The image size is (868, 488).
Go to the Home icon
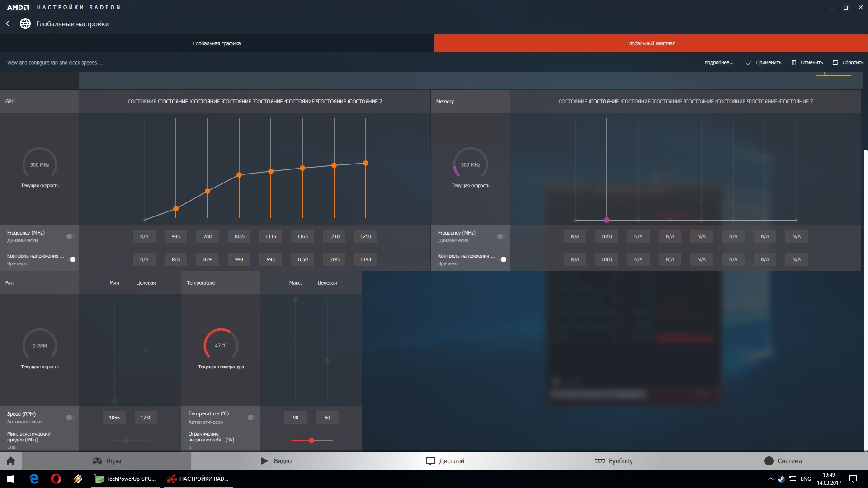[11, 461]
